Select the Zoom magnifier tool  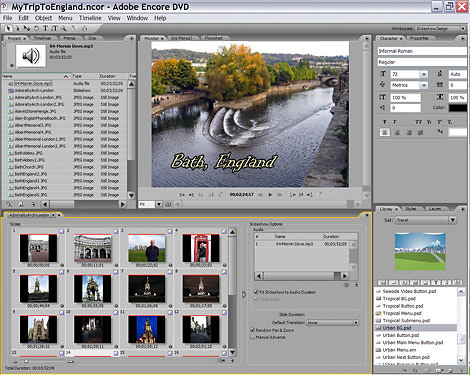click(63, 28)
